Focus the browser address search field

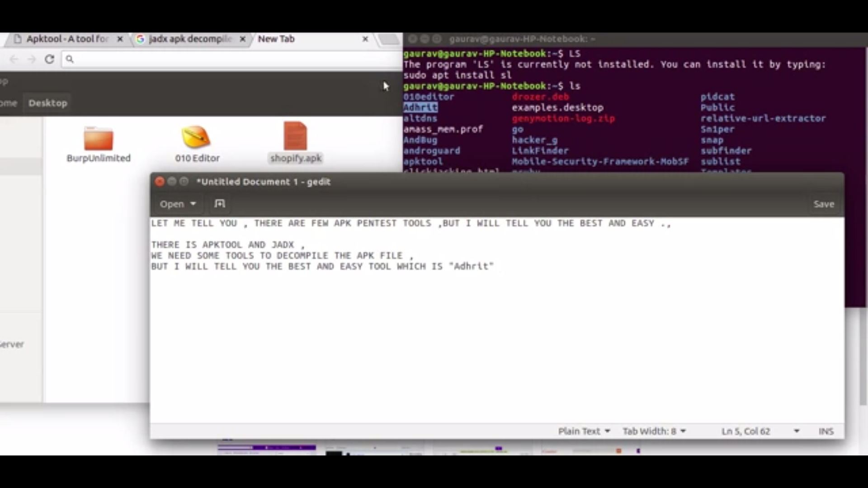[231, 59]
